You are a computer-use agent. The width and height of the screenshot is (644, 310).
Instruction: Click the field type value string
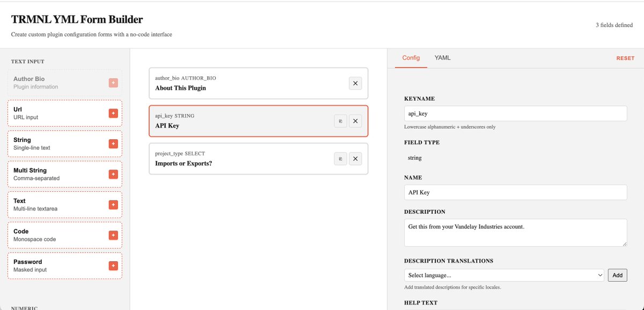tap(415, 158)
